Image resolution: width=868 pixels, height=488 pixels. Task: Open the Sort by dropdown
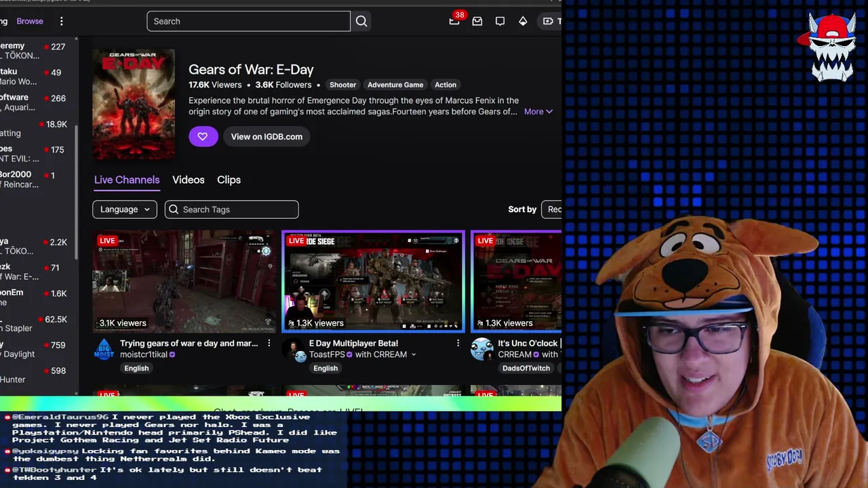551,209
